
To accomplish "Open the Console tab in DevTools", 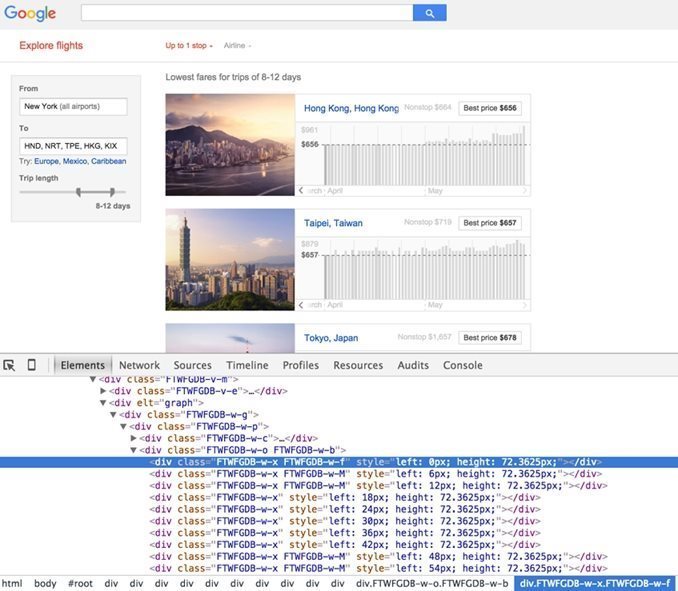I will [x=462, y=366].
